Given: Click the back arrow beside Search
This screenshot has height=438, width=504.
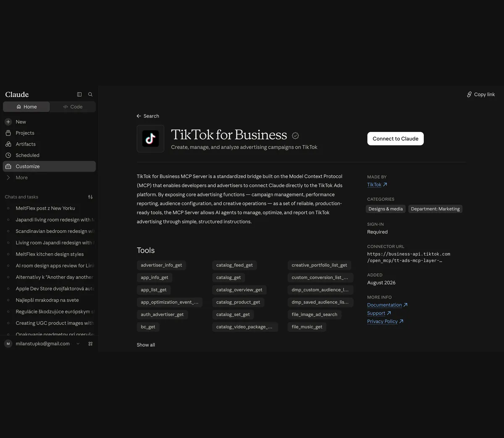Looking at the screenshot, I should click(x=139, y=116).
